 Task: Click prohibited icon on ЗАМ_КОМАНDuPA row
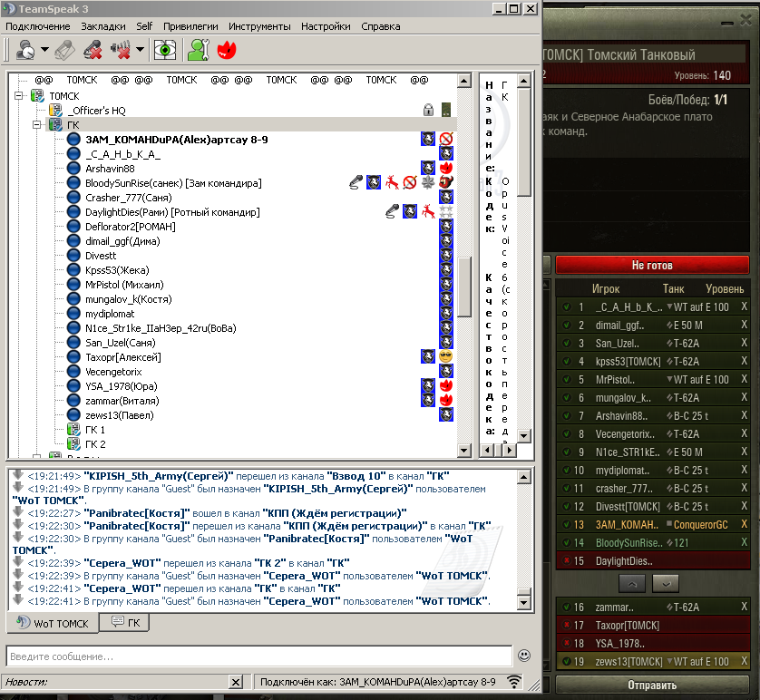(x=446, y=139)
